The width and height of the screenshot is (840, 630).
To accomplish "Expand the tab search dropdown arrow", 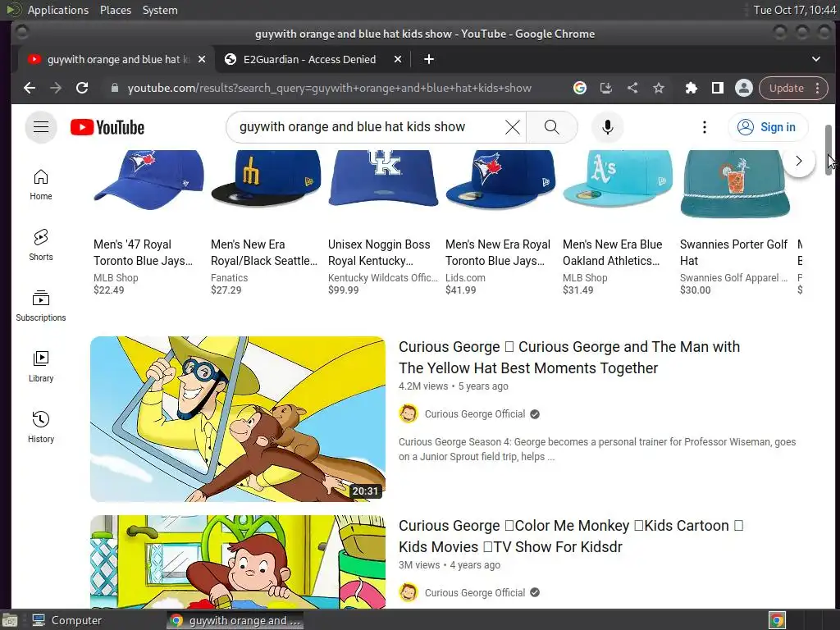I will tap(816, 59).
